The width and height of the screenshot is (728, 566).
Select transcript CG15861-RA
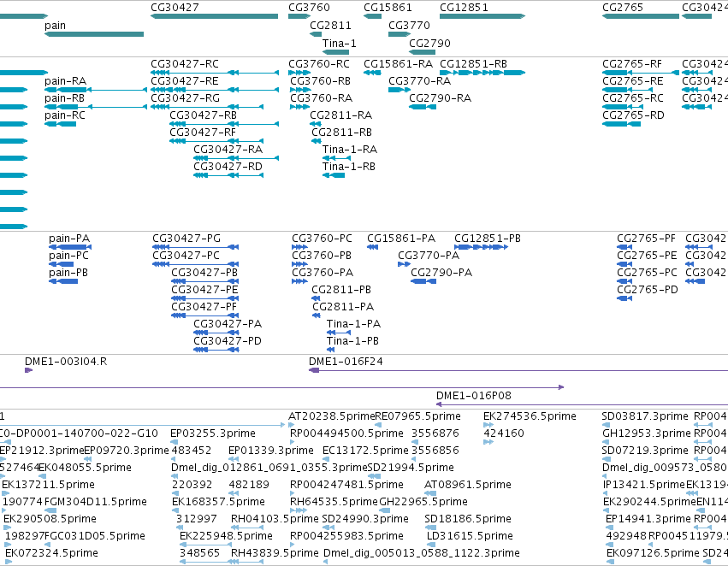point(372,73)
